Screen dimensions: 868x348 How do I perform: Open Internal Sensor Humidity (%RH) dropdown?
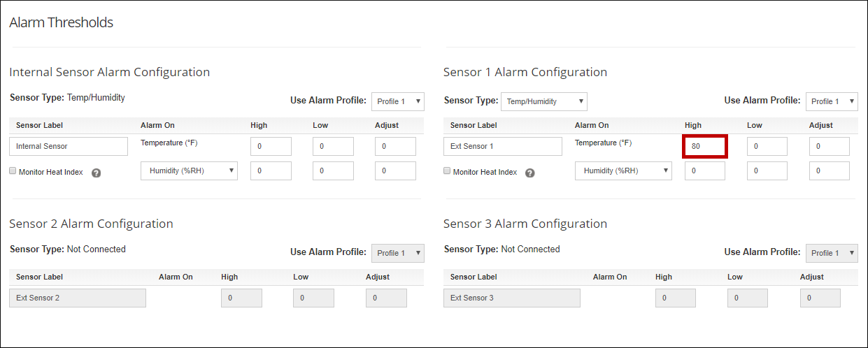pyautogui.click(x=189, y=171)
